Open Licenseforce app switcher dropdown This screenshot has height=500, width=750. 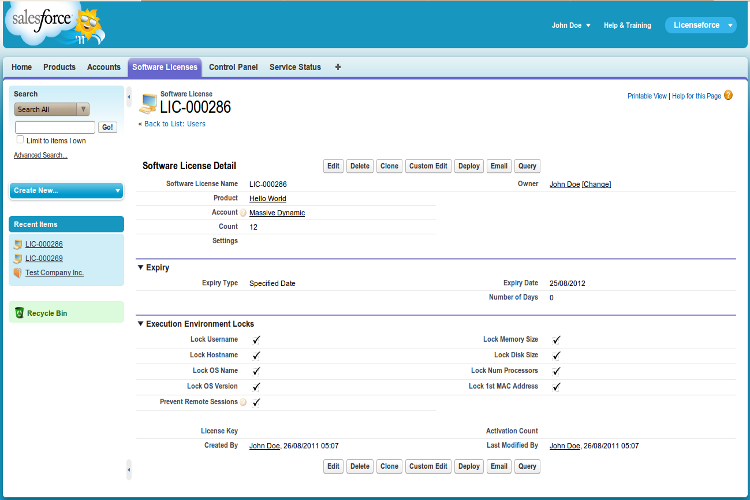coord(701,25)
